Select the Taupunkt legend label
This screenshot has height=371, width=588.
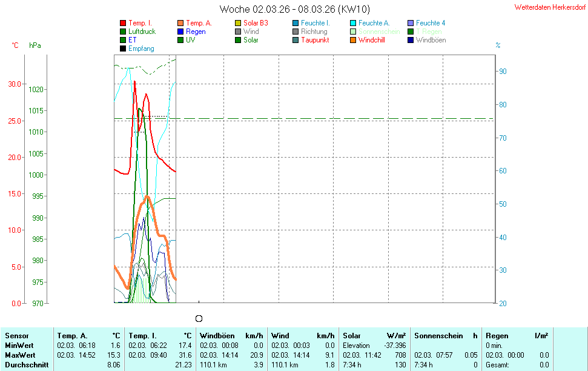(315, 40)
